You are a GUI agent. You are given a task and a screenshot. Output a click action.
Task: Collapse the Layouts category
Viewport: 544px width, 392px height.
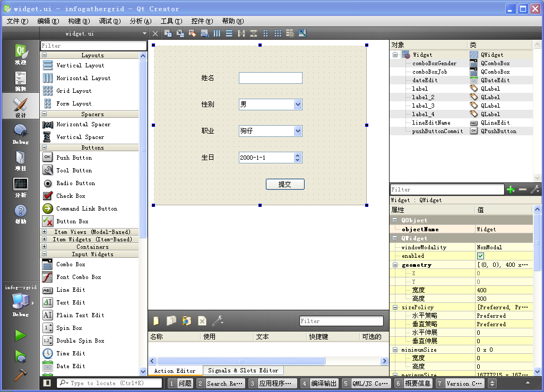pyautogui.click(x=45, y=55)
